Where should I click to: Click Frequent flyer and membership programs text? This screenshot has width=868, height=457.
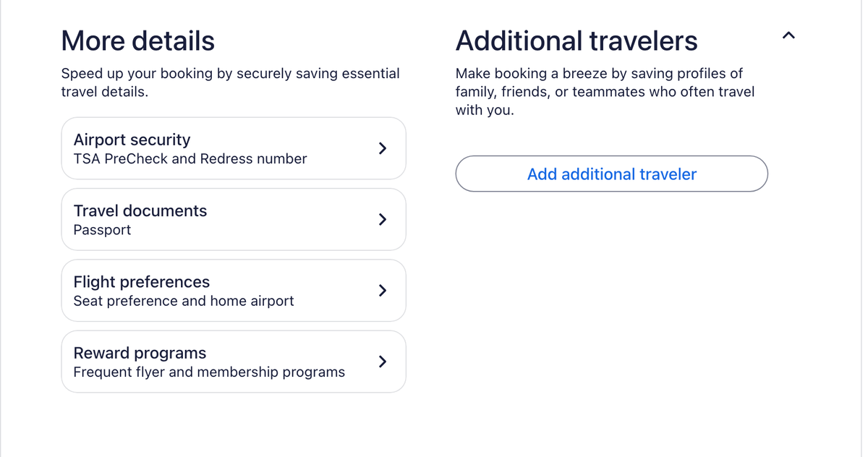pyautogui.click(x=209, y=372)
